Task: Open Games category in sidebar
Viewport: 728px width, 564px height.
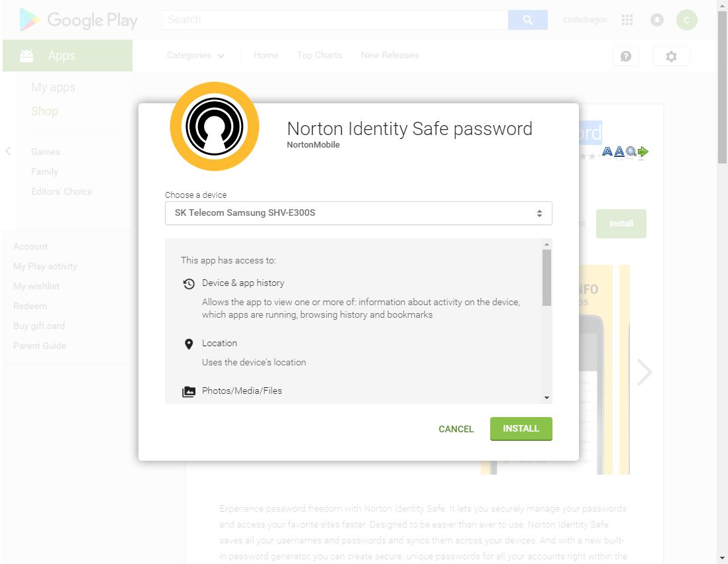Action: click(46, 152)
